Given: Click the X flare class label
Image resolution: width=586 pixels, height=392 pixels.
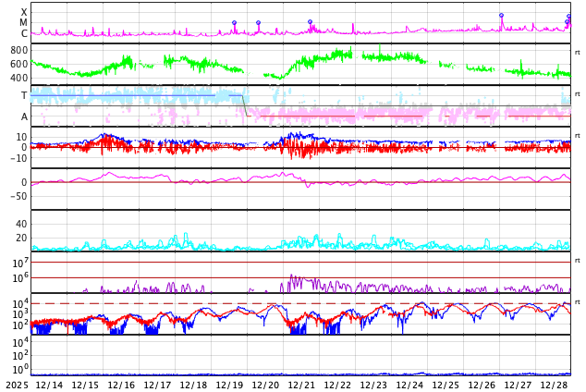Looking at the screenshot, I should [x=24, y=12].
